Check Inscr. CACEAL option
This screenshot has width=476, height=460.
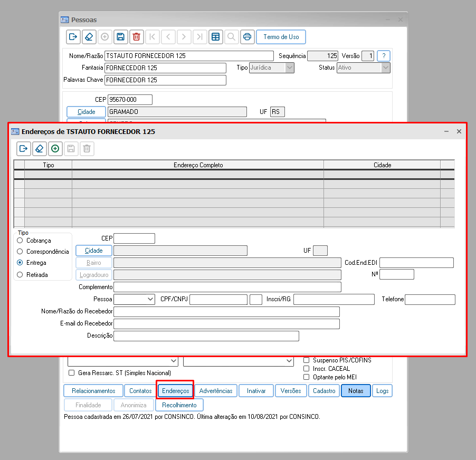[x=307, y=369]
